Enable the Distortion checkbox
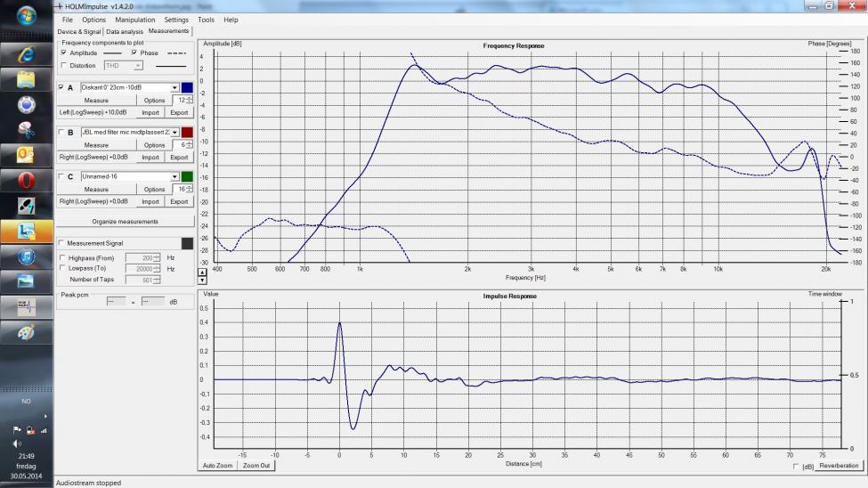The image size is (868, 488). [63, 65]
